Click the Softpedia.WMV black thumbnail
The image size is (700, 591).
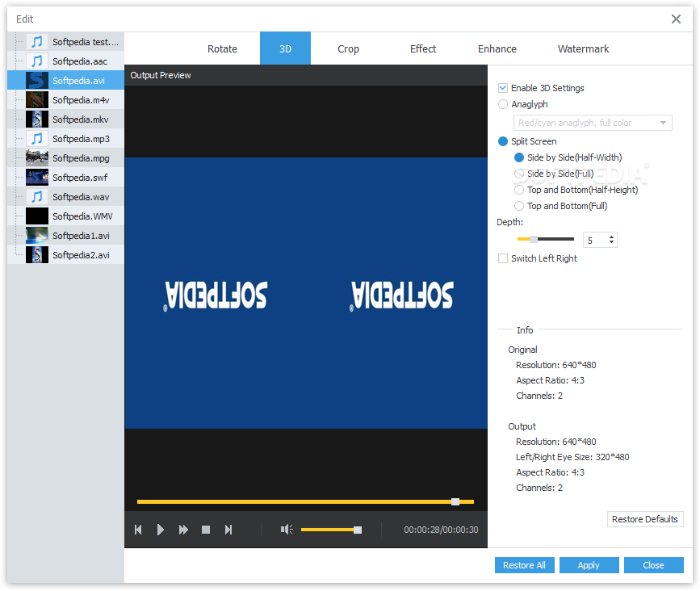37,216
